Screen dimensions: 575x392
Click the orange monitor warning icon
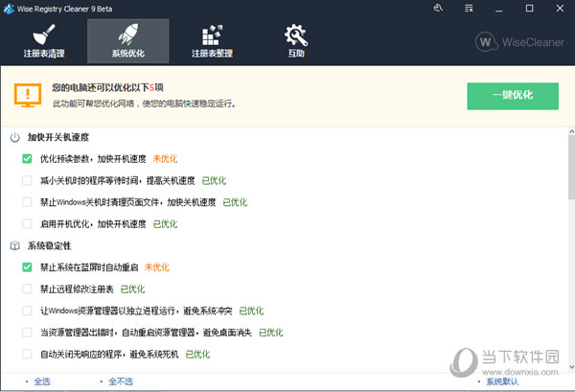(x=28, y=95)
